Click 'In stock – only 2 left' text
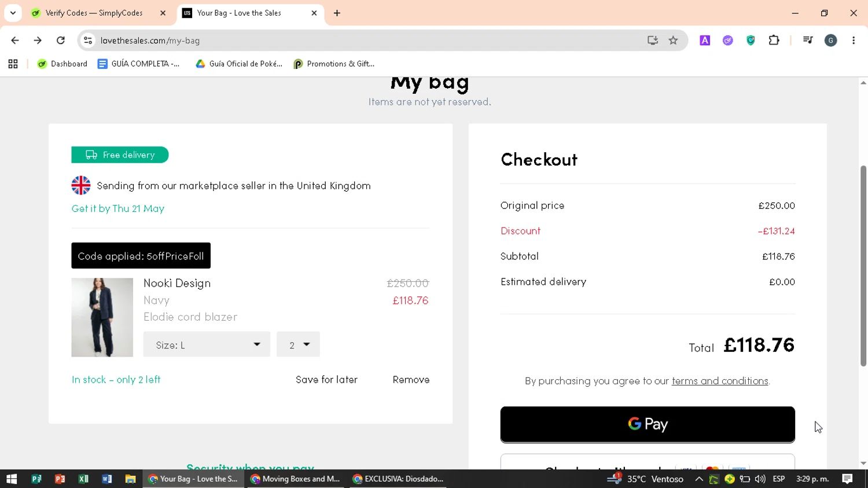Image resolution: width=868 pixels, height=488 pixels. pos(116,380)
